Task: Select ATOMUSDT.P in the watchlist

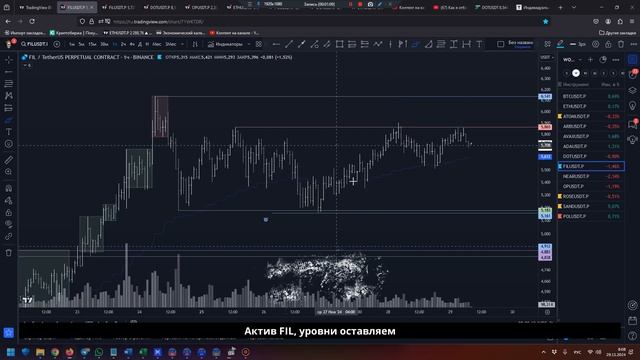Action: point(591,116)
